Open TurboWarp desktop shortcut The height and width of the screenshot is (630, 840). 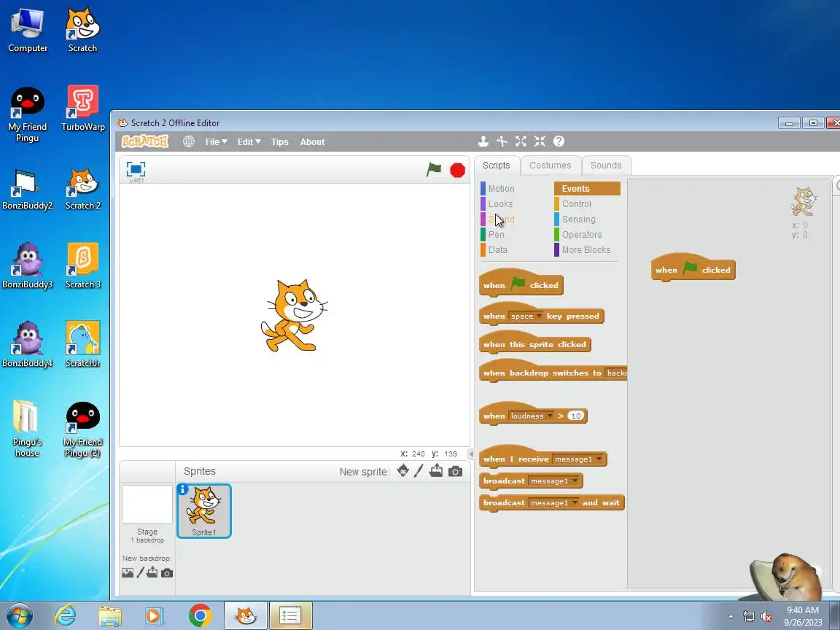point(83,108)
